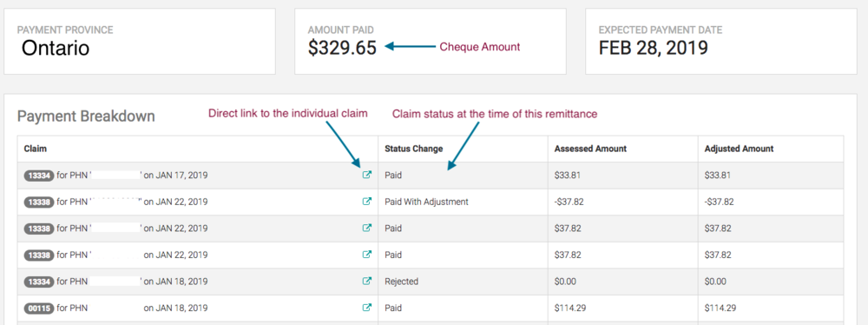Select the Assessed Amount column header

click(x=590, y=149)
